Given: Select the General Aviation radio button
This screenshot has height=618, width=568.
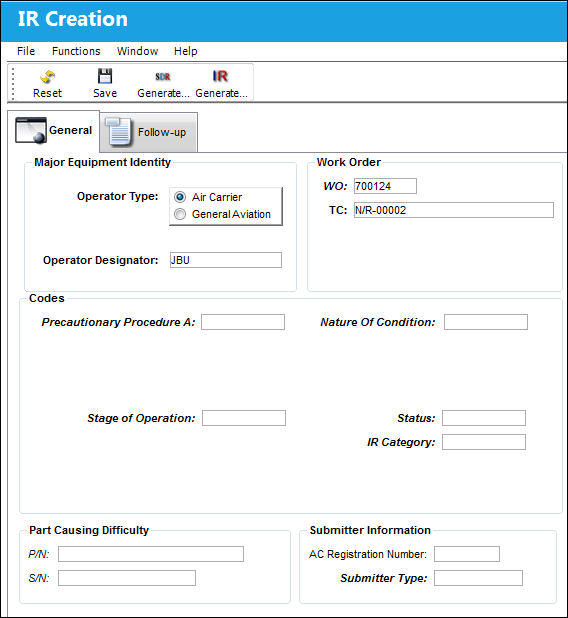Looking at the screenshot, I should 180,214.
